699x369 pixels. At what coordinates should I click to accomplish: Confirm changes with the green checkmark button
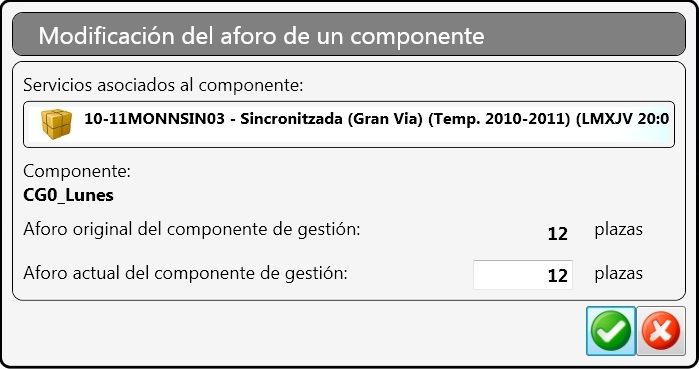click(611, 331)
